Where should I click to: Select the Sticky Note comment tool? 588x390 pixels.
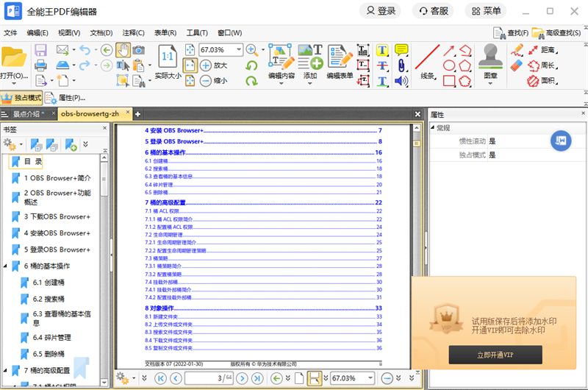401,49
